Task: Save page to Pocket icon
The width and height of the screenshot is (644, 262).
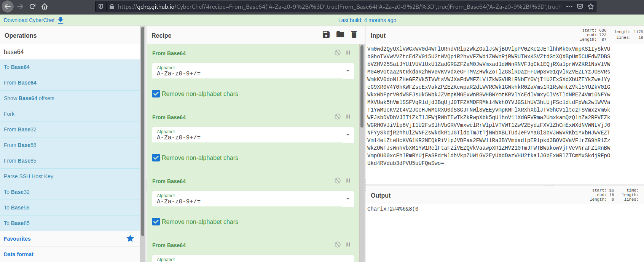Action: pos(580,6)
